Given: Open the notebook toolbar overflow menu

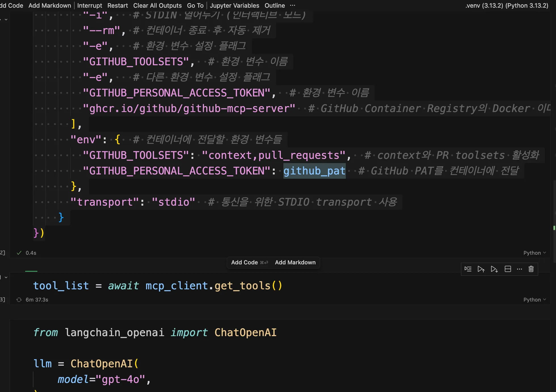Looking at the screenshot, I should point(292,5).
